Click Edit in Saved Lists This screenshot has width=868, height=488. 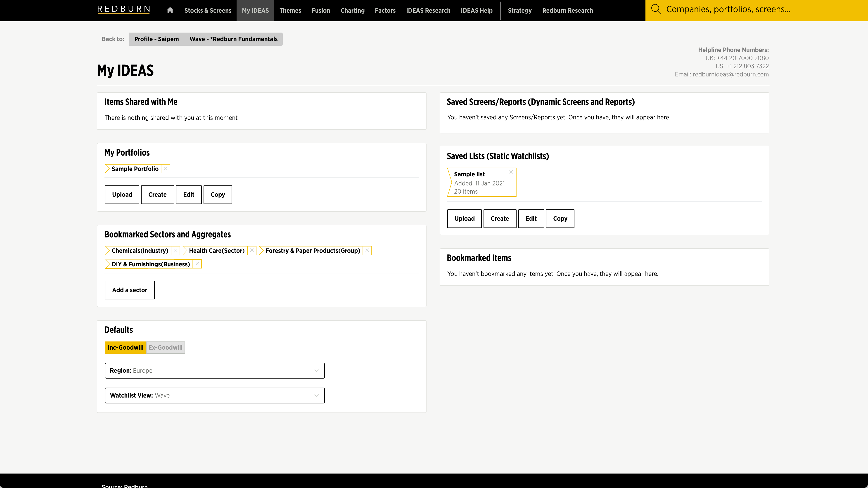point(531,218)
